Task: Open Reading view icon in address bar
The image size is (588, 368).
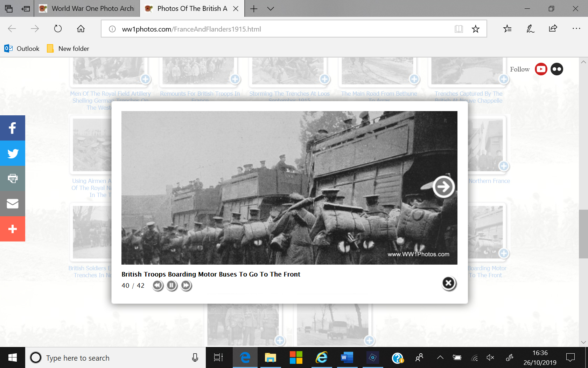Action: point(458,29)
